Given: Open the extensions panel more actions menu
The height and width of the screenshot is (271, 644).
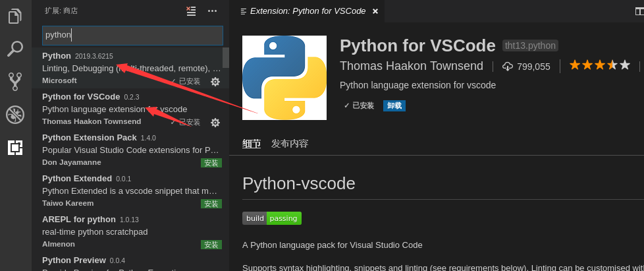Looking at the screenshot, I should pyautogui.click(x=212, y=11).
